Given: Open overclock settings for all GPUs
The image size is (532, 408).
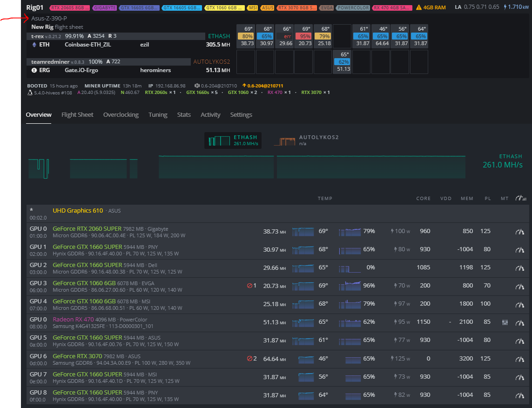Looking at the screenshot, I should [520, 199].
